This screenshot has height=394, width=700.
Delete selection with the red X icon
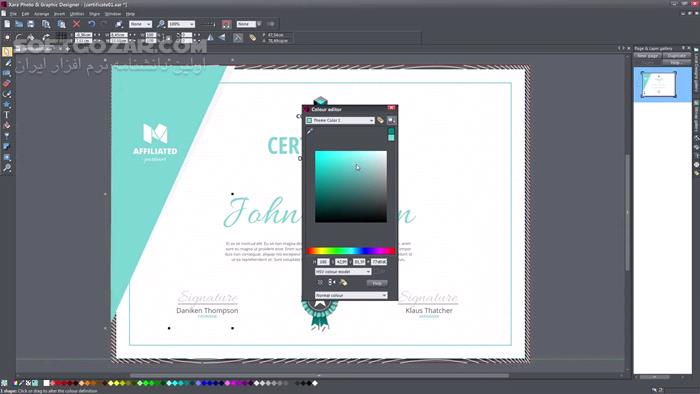point(77,24)
